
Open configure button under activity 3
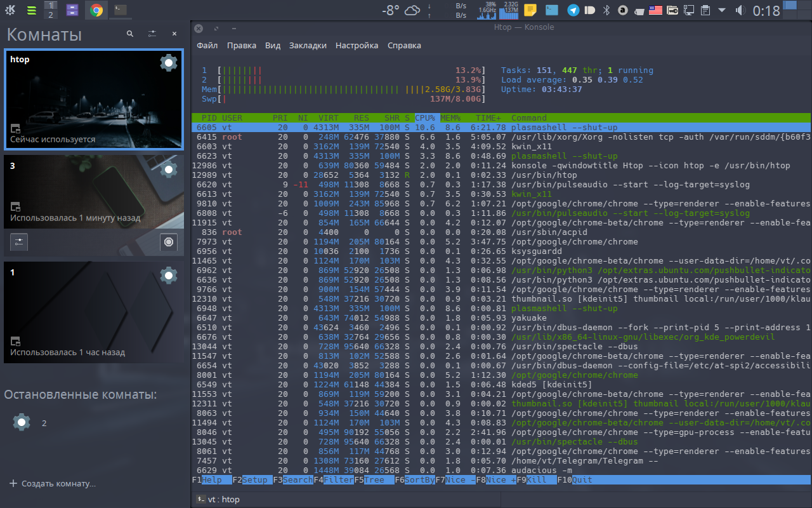(19, 242)
